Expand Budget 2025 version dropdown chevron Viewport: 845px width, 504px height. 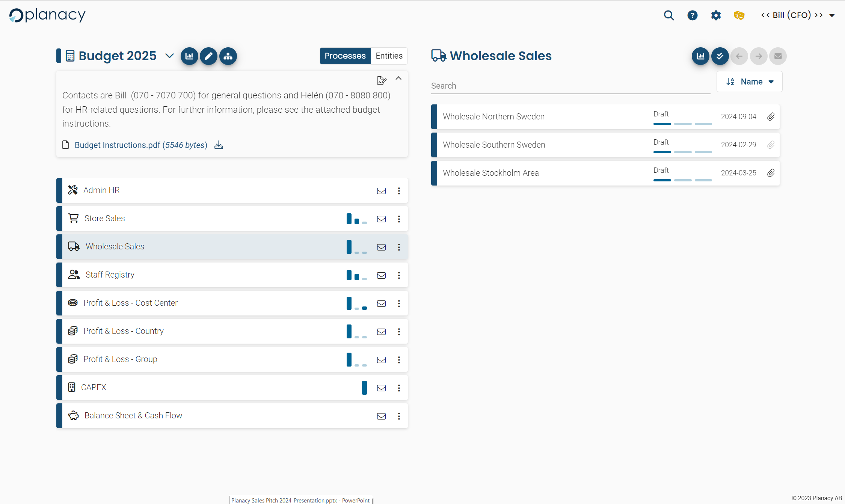169,56
